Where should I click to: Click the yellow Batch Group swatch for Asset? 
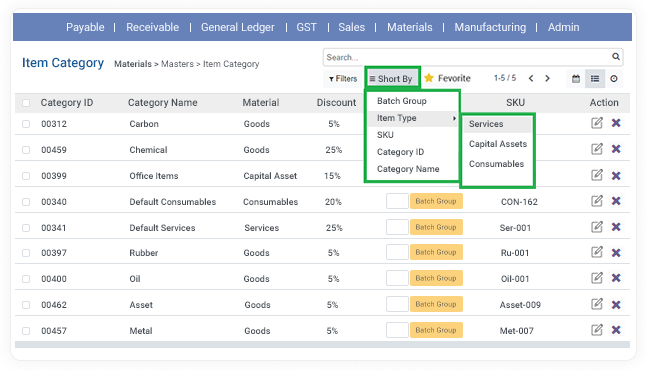(436, 304)
